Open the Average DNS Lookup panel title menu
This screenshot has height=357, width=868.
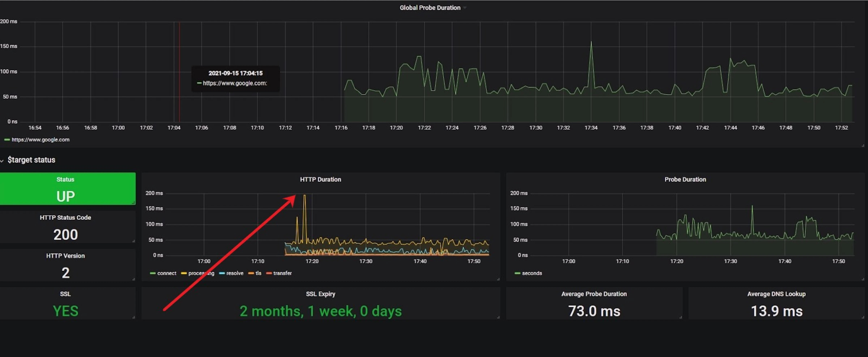pos(776,294)
